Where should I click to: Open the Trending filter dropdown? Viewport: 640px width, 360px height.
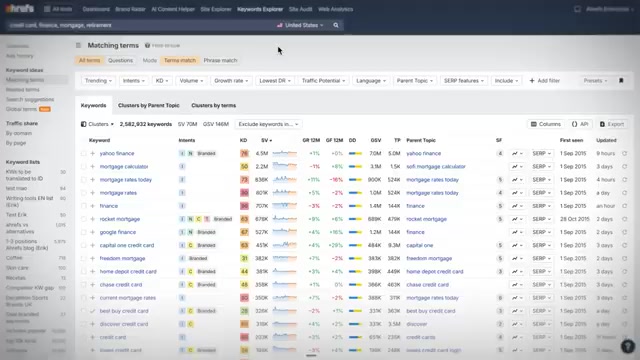[98, 81]
